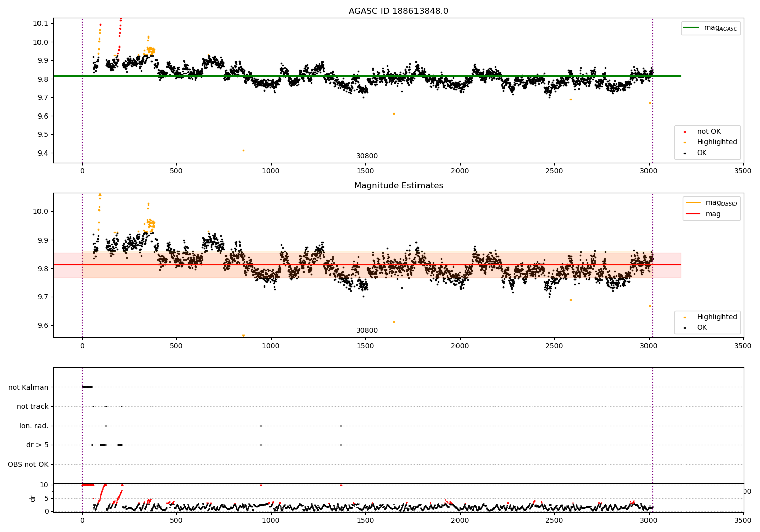Click "Highlighted" in the Magnitude Estimates legend

tap(717, 317)
